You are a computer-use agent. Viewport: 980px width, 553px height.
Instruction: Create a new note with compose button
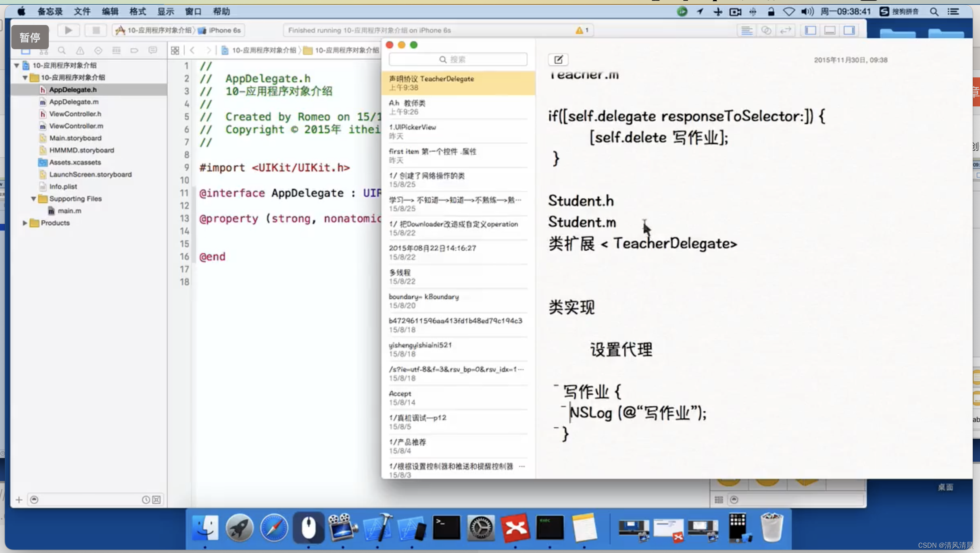(x=558, y=60)
